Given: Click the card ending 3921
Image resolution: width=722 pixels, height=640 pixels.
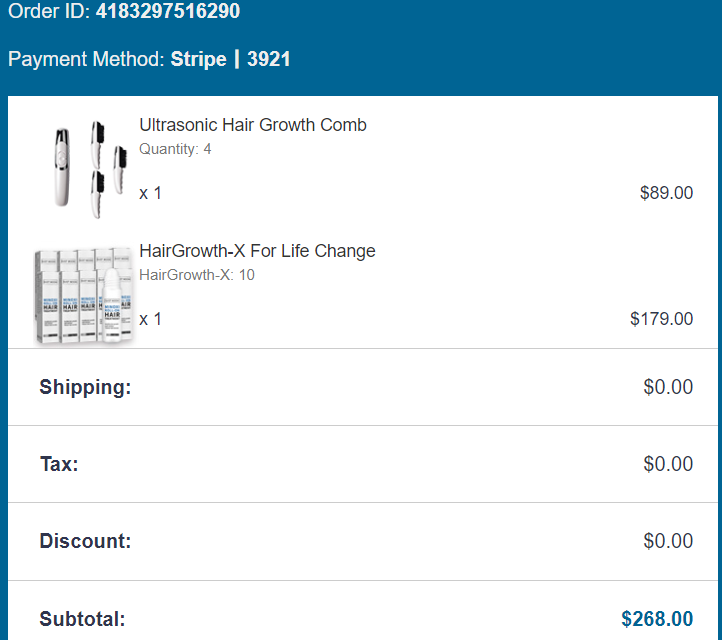Looking at the screenshot, I should point(269,59).
